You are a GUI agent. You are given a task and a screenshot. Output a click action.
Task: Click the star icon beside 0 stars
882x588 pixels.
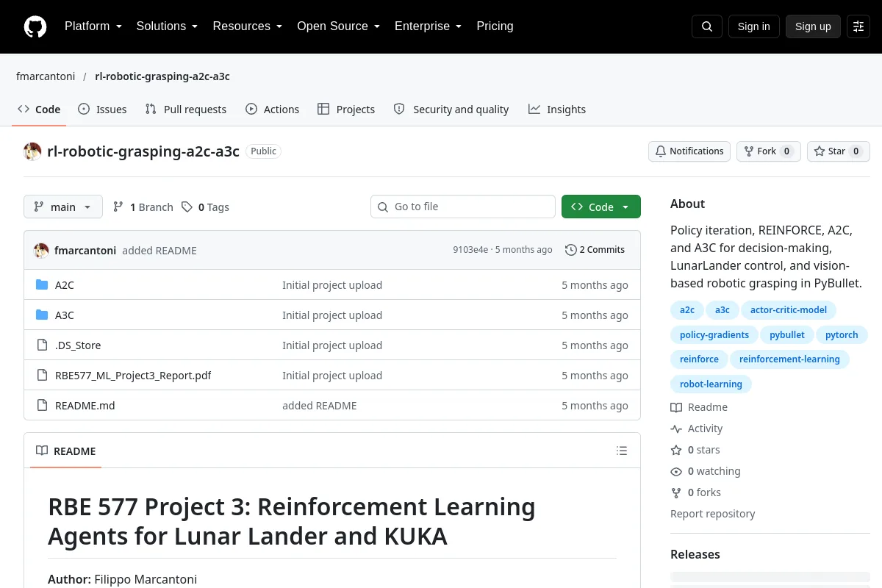pos(676,450)
